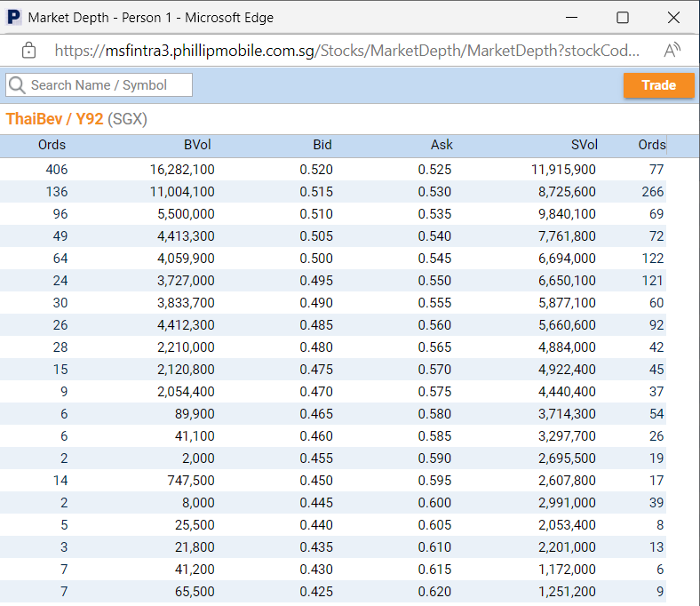Image resolution: width=700 pixels, height=606 pixels.
Task: Click sell volume 7,761,800
Action: coord(567,235)
